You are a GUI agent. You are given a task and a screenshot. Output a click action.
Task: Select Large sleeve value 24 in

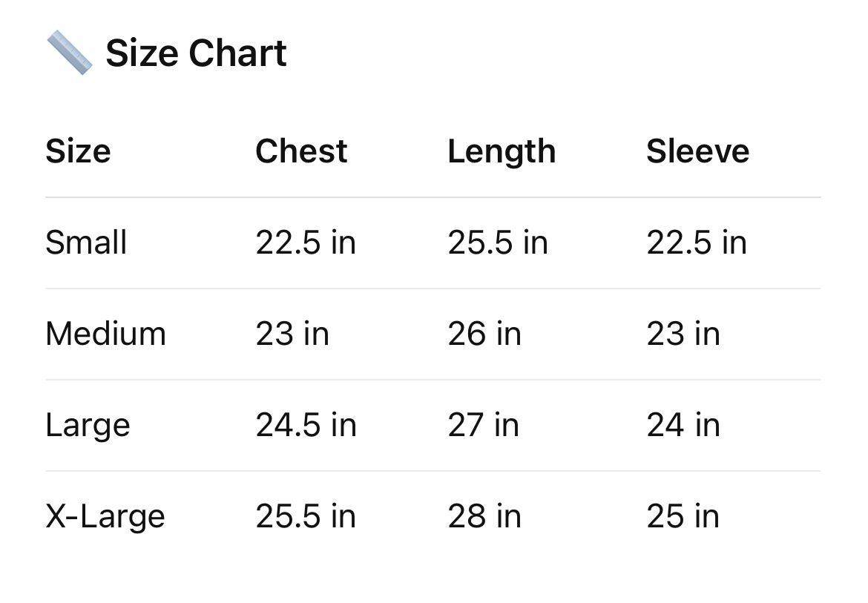click(x=683, y=425)
